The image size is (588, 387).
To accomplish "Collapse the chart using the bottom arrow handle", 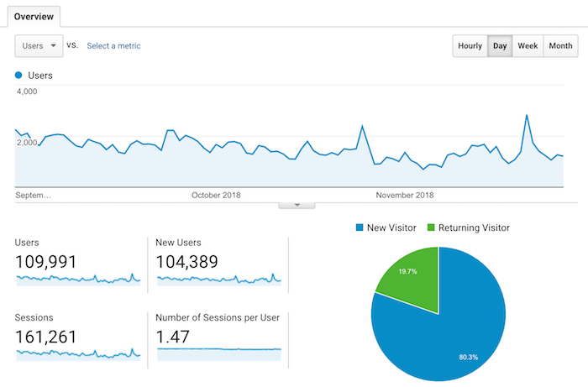I will (297, 206).
